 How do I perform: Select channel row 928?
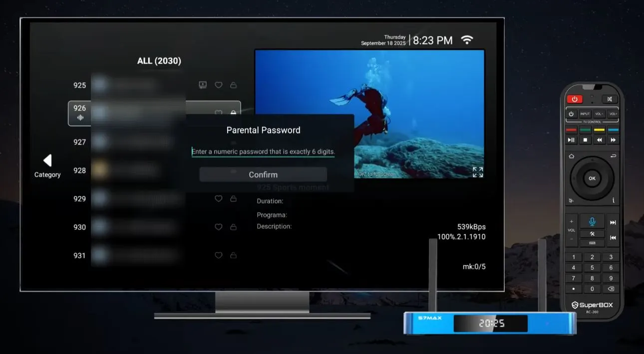[x=155, y=171]
